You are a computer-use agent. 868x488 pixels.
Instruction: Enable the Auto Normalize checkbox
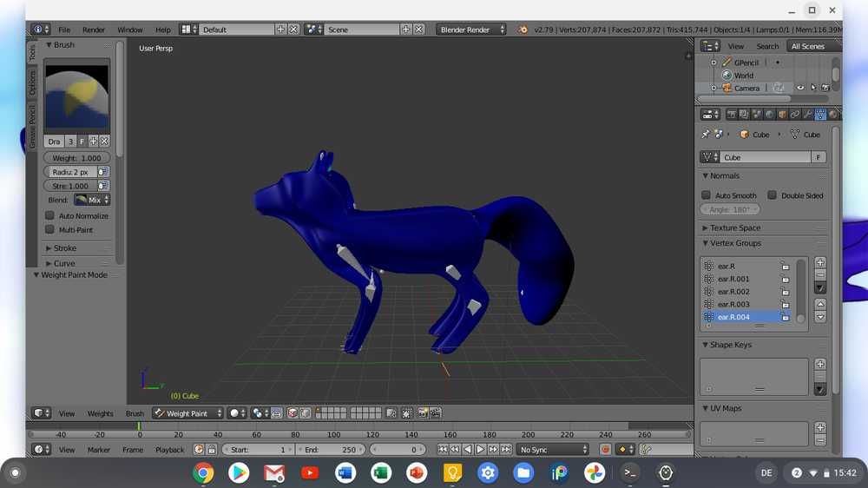(x=50, y=215)
